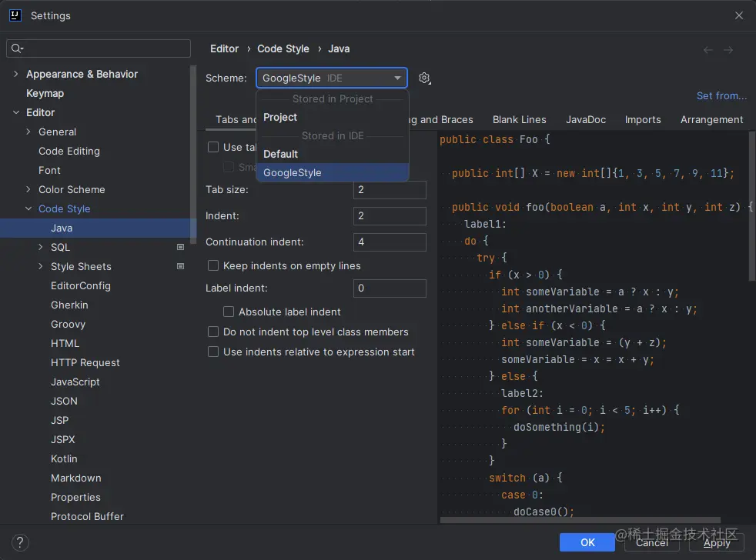Open the Tabs and Indents tab
Image resolution: width=756 pixels, height=560 pixels.
pyautogui.click(x=236, y=119)
